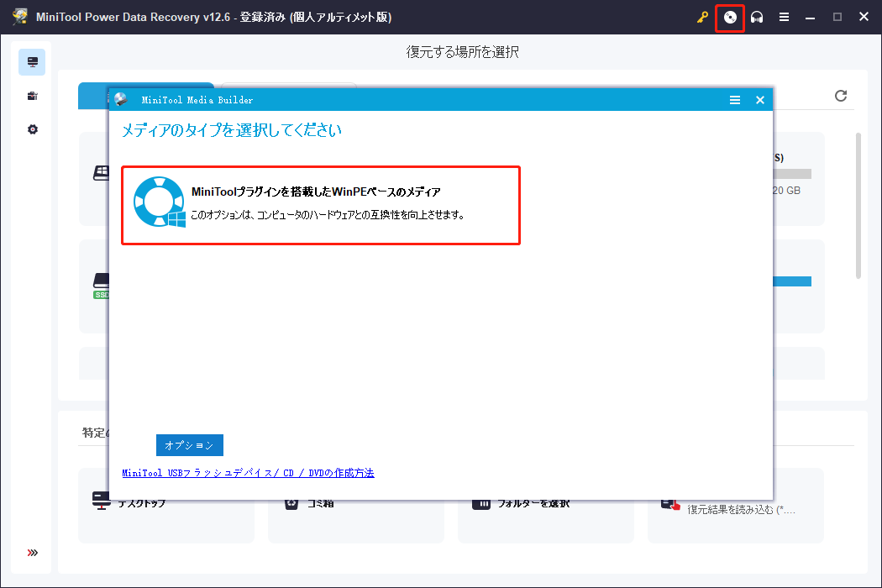Screen dimensions: 882x588
Task: Select the ゴミ箱 recycle bin recovery icon
Action: tap(291, 501)
